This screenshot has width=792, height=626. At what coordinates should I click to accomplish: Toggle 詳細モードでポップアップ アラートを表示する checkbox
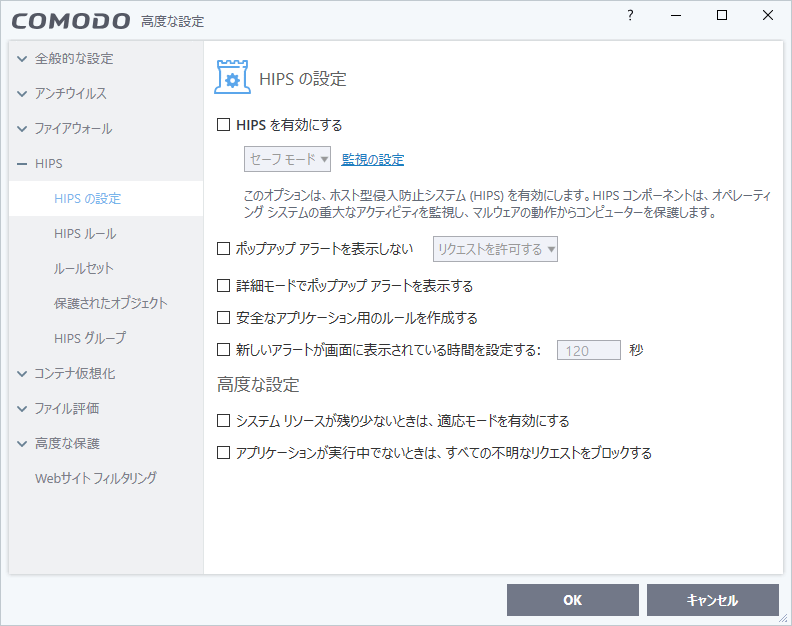point(224,286)
